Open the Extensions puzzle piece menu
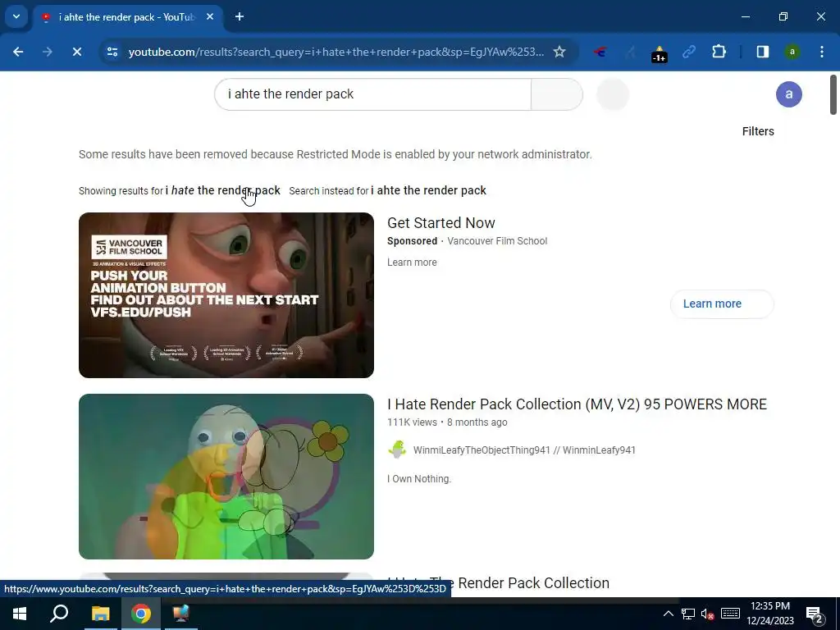Image resolution: width=840 pixels, height=630 pixels. 719,52
